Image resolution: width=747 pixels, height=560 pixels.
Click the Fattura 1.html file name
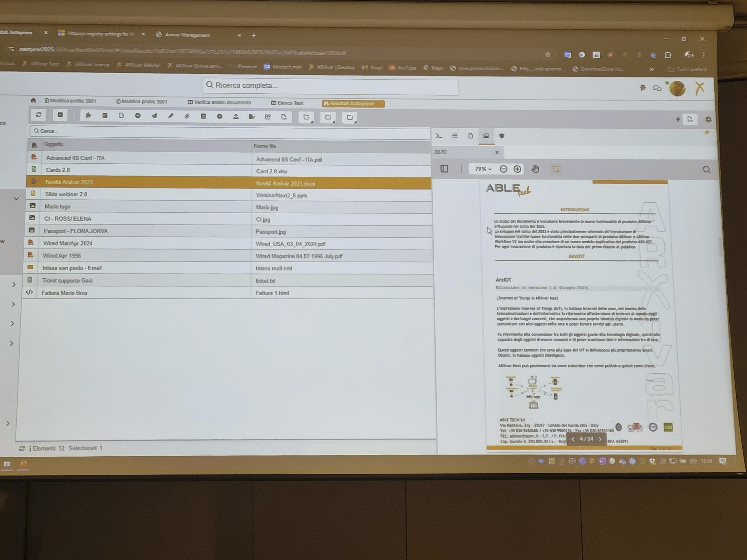click(272, 293)
